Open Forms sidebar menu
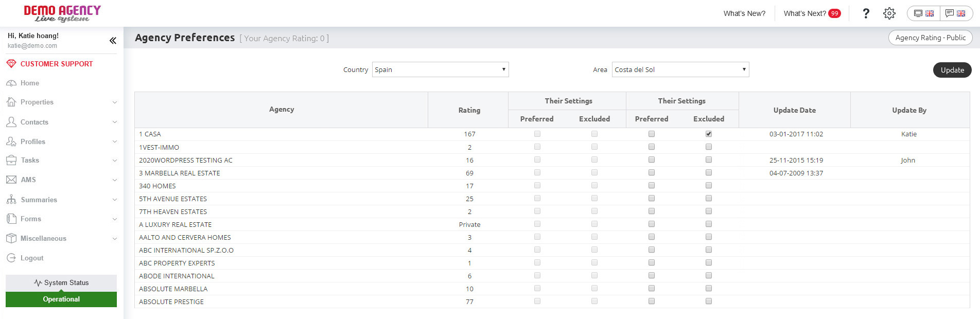This screenshot has height=319, width=980. (x=31, y=219)
